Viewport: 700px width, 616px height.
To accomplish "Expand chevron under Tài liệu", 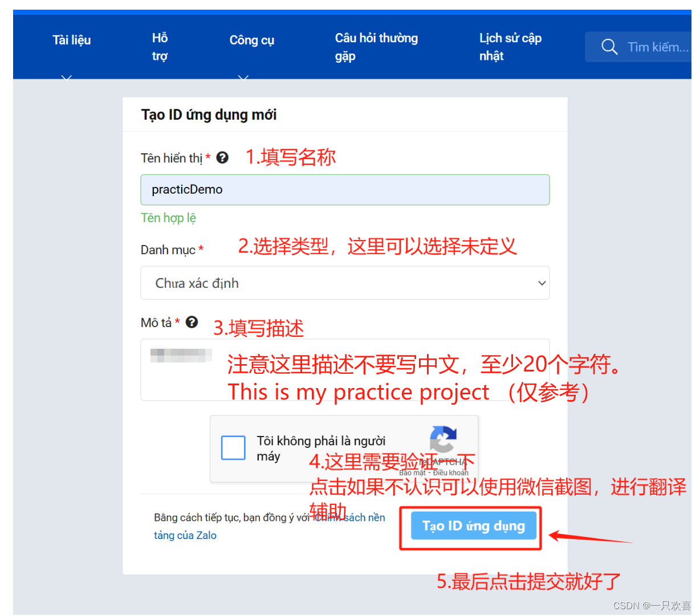I will (x=67, y=77).
